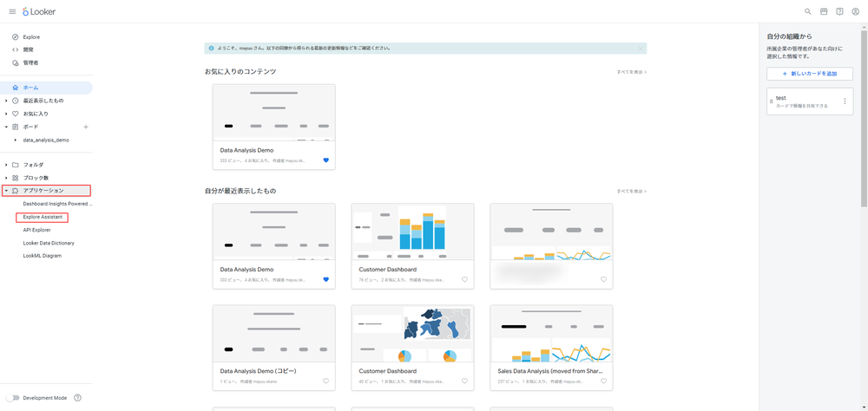
Task: Open the Marketplace store icon
Action: (x=824, y=11)
